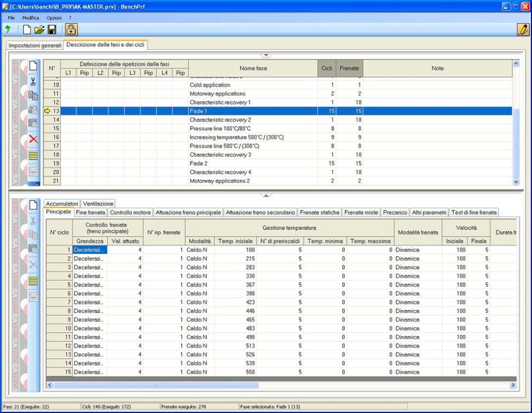The height and width of the screenshot is (413, 532).
Task: Create a new file with the blank page icon
Action: coord(28,30)
